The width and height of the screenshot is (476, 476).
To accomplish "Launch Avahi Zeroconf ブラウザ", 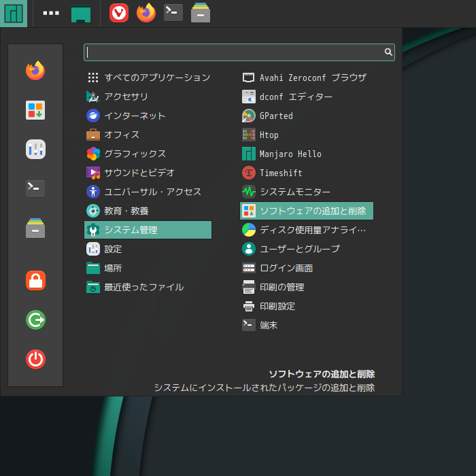I will pyautogui.click(x=307, y=78).
